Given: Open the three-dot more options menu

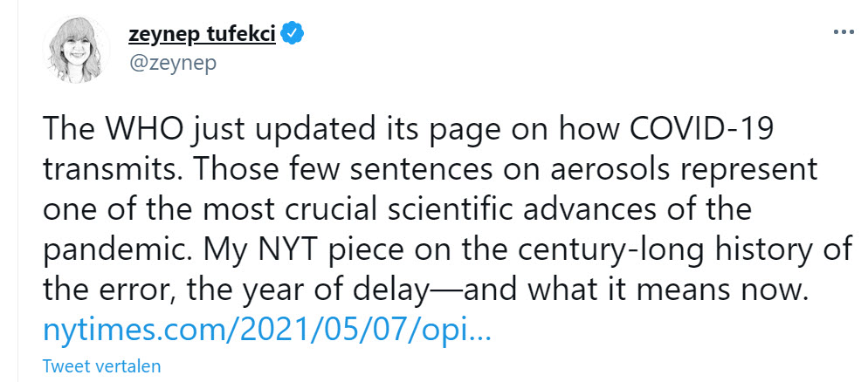Looking at the screenshot, I should pos(844,32).
